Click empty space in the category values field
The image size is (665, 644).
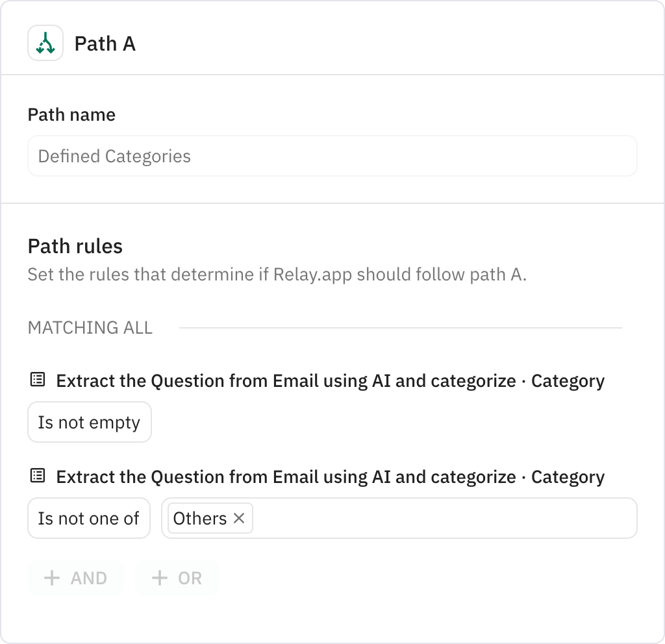click(x=442, y=518)
